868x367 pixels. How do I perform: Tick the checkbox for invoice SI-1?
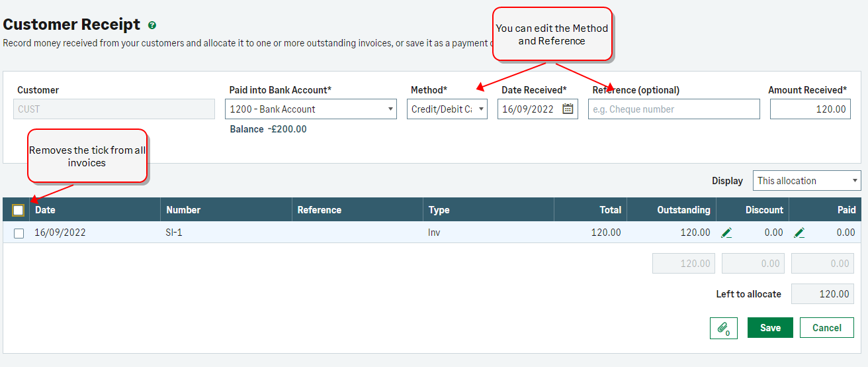pos(19,233)
